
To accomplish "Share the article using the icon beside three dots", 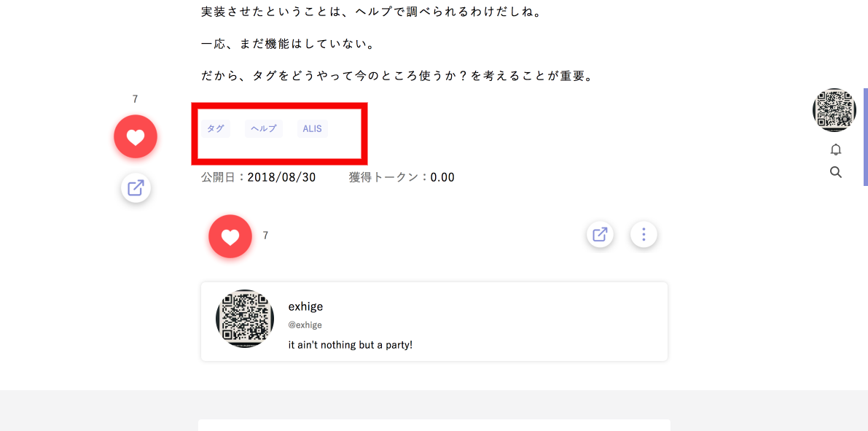I will [600, 235].
